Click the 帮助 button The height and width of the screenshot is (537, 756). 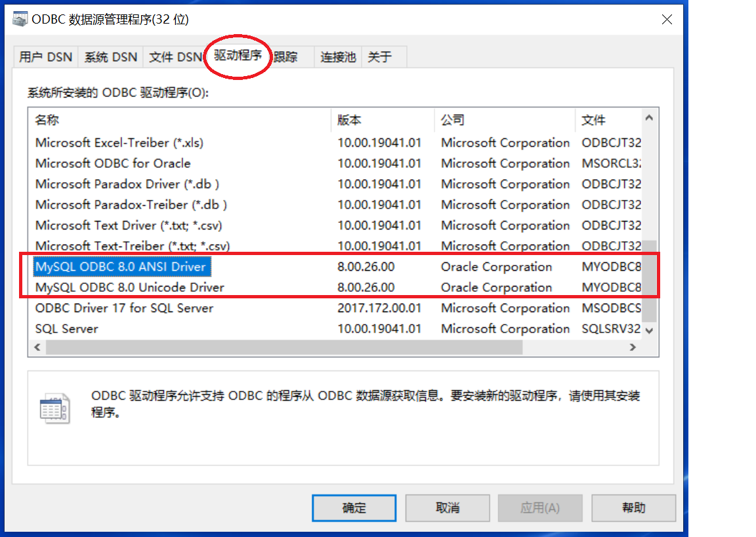tap(633, 507)
